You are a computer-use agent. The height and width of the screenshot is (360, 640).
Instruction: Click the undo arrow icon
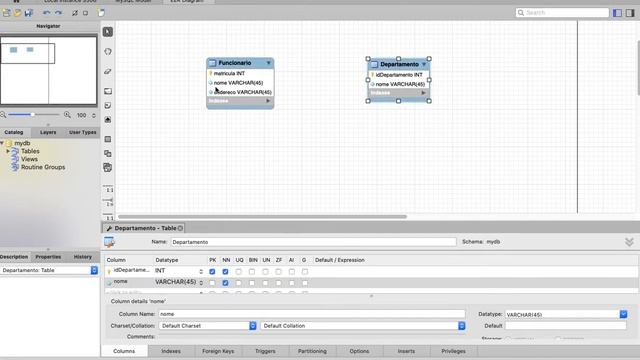coord(47,13)
